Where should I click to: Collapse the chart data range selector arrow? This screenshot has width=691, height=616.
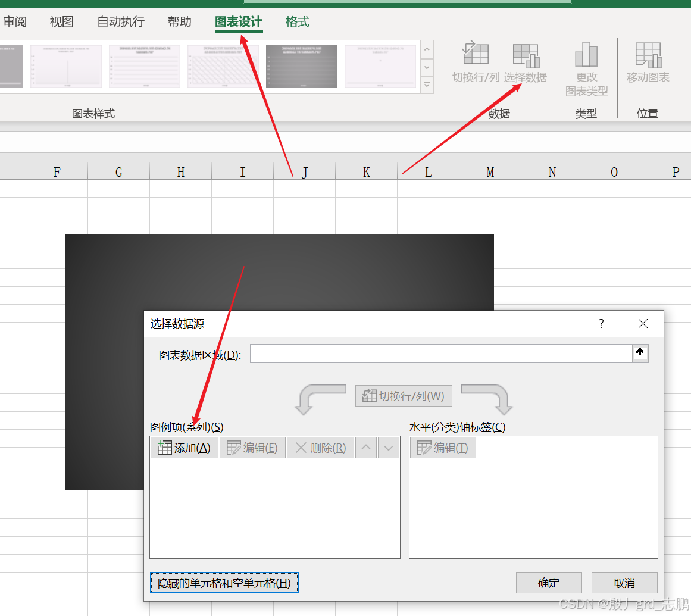pos(640,354)
